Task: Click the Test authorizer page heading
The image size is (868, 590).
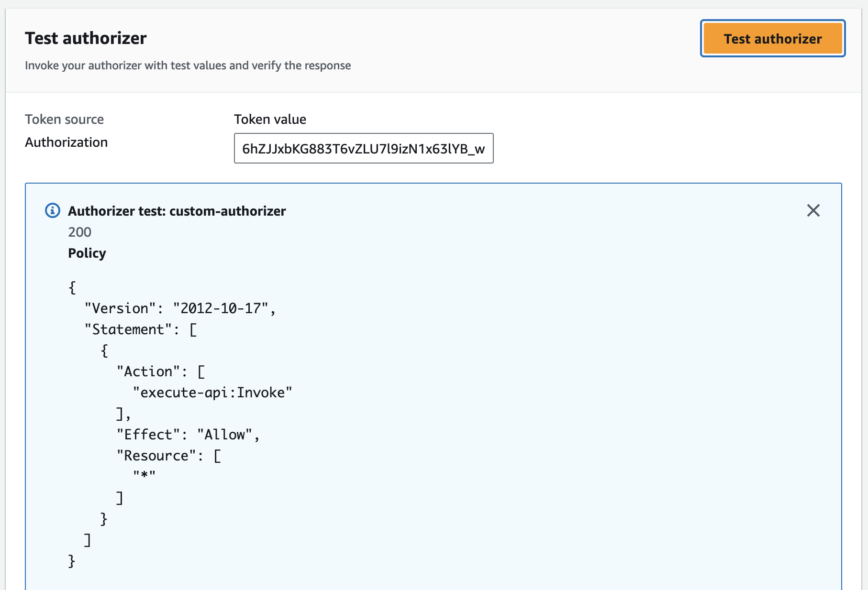Action: pyautogui.click(x=86, y=38)
